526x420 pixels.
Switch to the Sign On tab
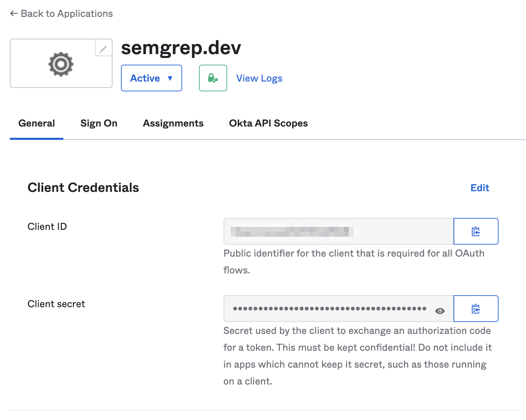point(99,123)
